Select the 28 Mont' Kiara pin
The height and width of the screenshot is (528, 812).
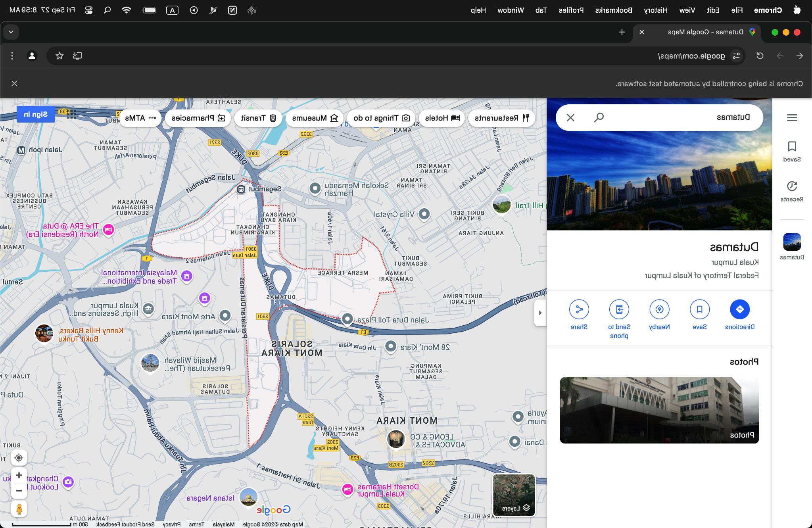pyautogui.click(x=391, y=347)
